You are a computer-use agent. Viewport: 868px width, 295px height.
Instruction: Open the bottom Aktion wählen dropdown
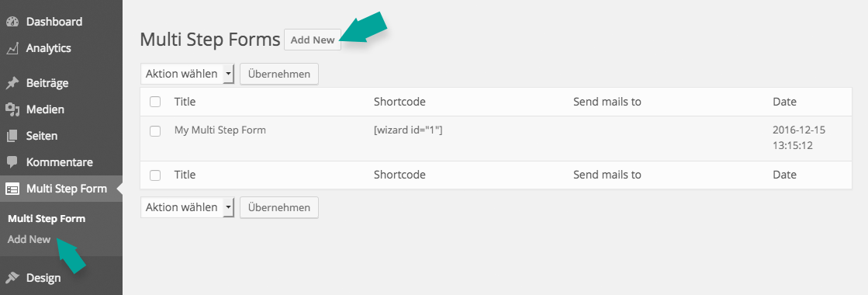[x=188, y=207]
